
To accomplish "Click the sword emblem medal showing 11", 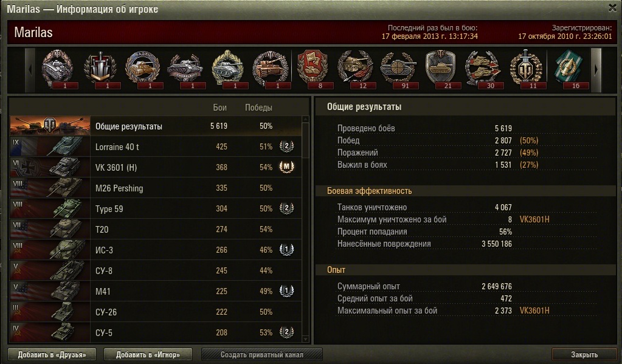I will (x=526, y=69).
